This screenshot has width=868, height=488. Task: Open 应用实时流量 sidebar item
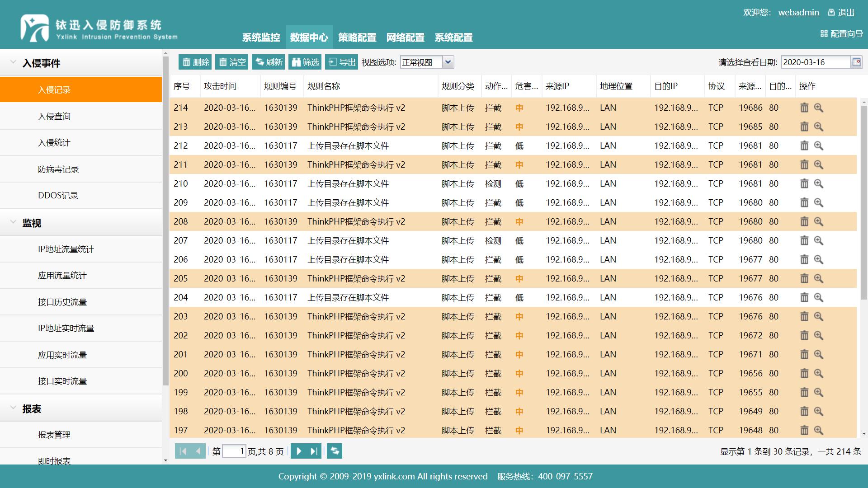81,355
